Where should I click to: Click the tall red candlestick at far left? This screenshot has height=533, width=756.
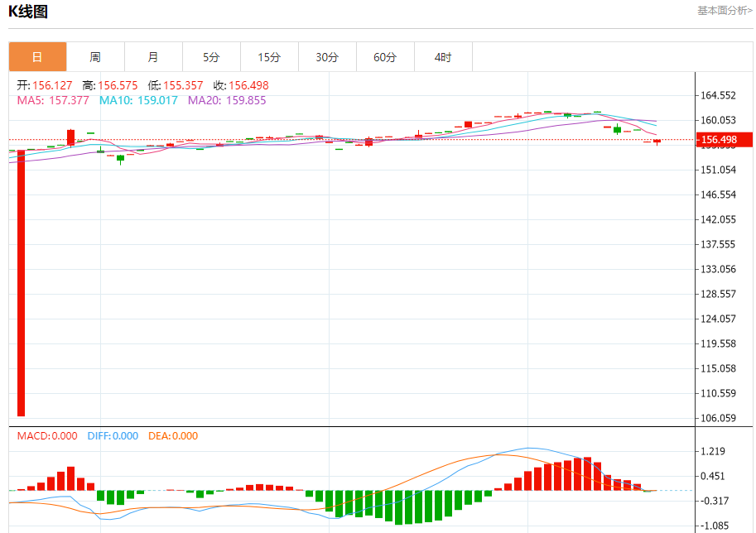[21, 281]
